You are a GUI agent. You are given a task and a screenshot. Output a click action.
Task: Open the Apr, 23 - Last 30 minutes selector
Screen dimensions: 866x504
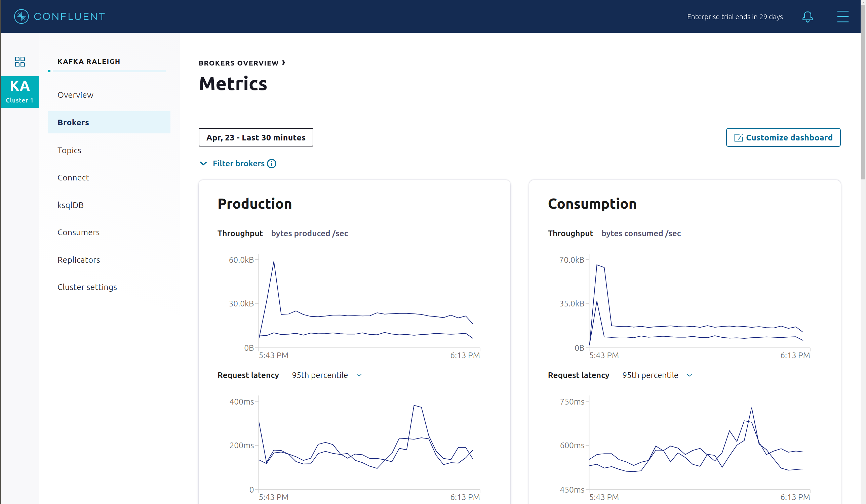[256, 137]
